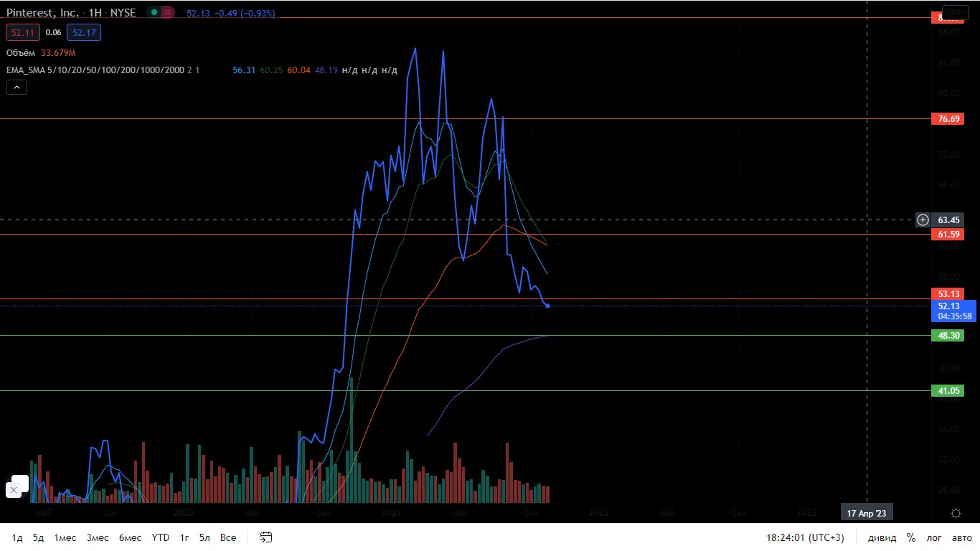980x551 pixels.
Task: Select the YTD time range
Action: tap(161, 537)
